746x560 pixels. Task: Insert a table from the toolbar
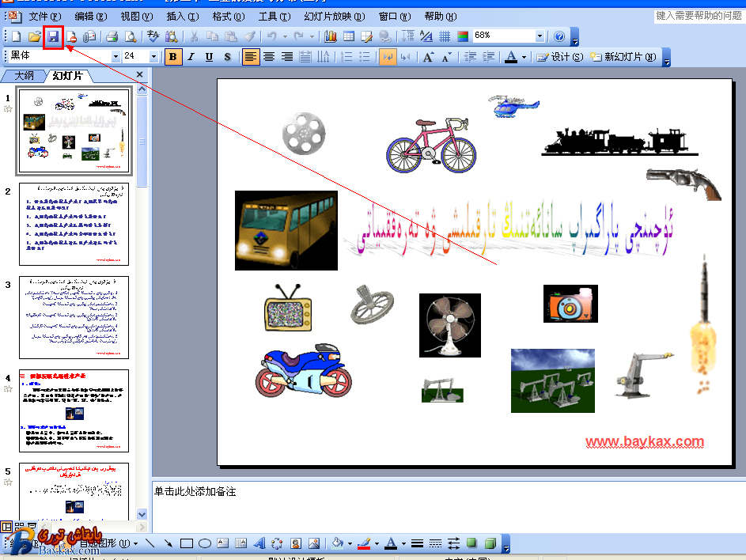349,36
